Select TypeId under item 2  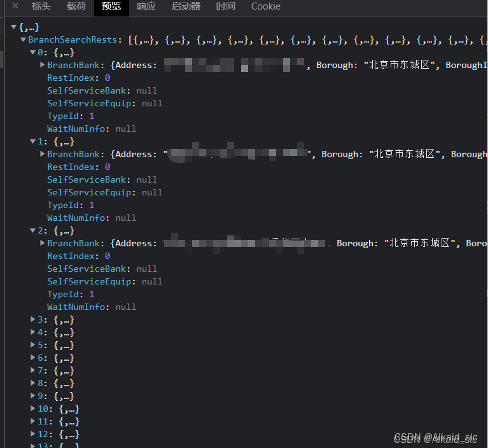[71, 294]
